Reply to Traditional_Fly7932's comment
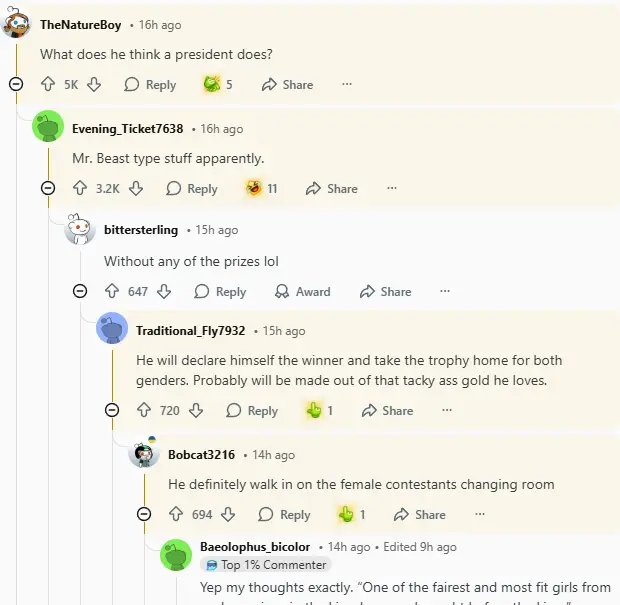 (252, 411)
